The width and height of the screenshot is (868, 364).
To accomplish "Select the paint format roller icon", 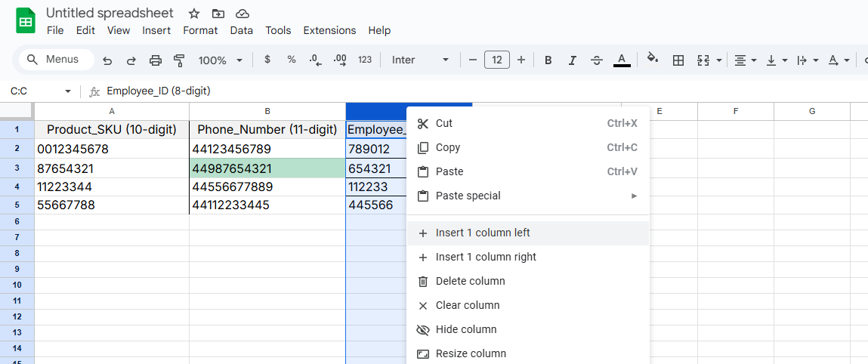I will [x=179, y=60].
